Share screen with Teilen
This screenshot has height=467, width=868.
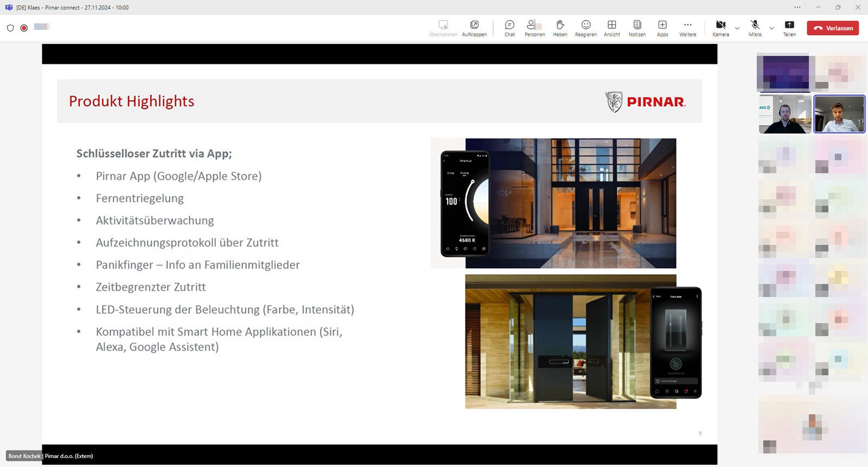pyautogui.click(x=789, y=28)
